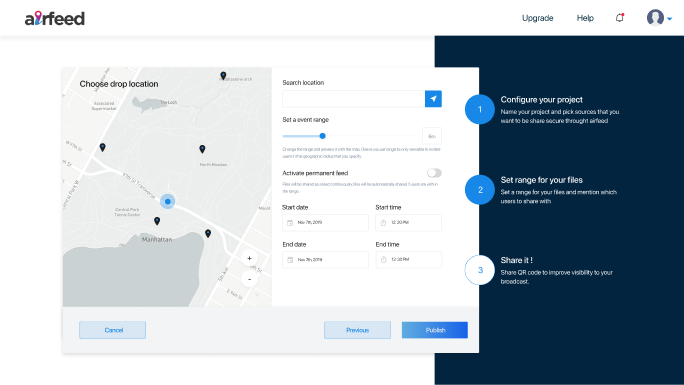Select the blue current-location marker
Image resolution: width=684 pixels, height=385 pixels.
(168, 201)
